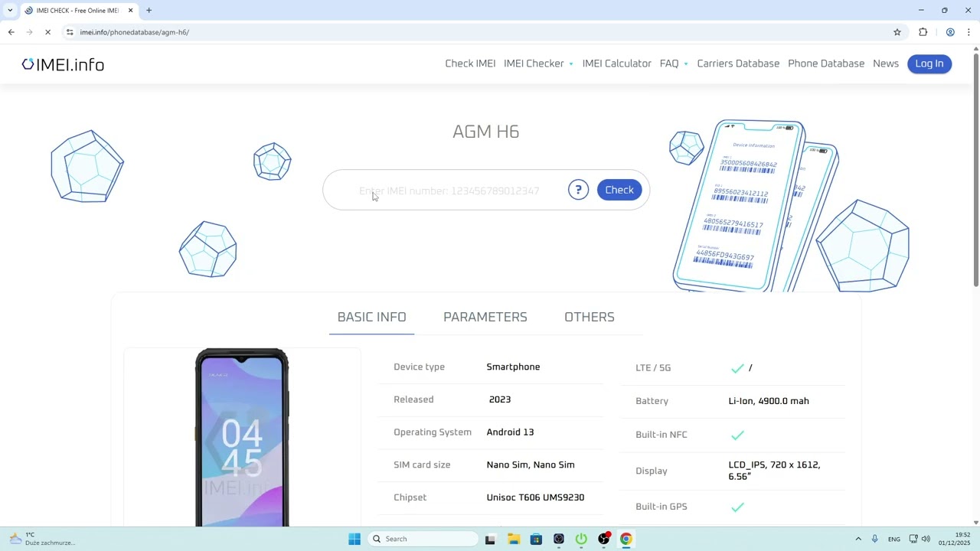Click the question mark help icon
The height and width of the screenshot is (551, 980).
click(x=578, y=190)
